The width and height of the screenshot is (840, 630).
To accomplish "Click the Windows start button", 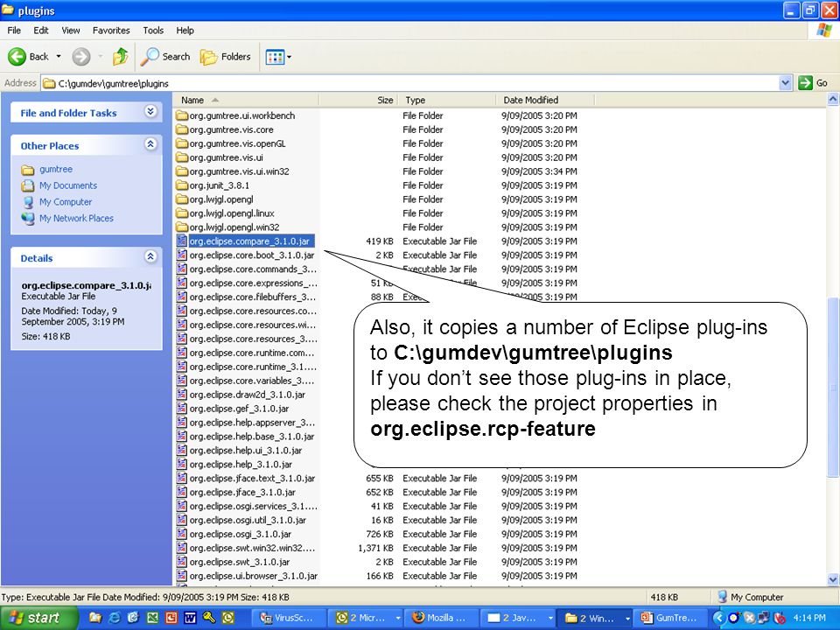I will (x=38, y=618).
